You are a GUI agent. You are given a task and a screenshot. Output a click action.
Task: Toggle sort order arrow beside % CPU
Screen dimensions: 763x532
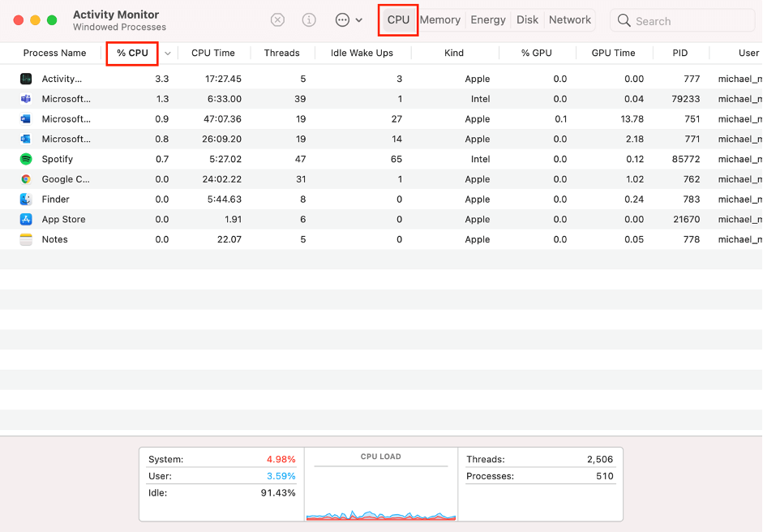[x=168, y=54]
